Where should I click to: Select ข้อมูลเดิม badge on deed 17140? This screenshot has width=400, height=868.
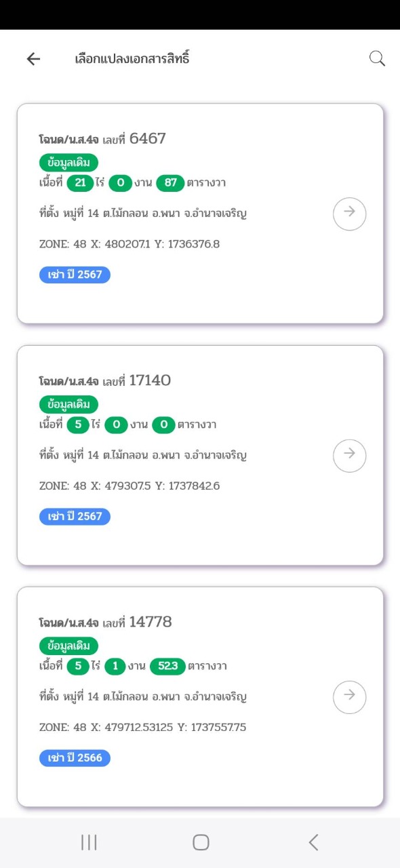(x=68, y=405)
